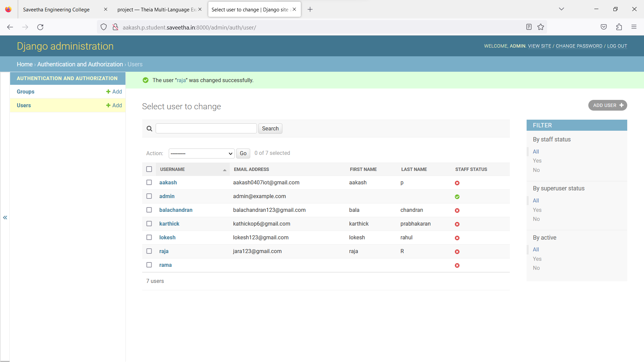Image resolution: width=644 pixels, height=362 pixels.
Task: Open raja link in success message
Action: pyautogui.click(x=181, y=80)
